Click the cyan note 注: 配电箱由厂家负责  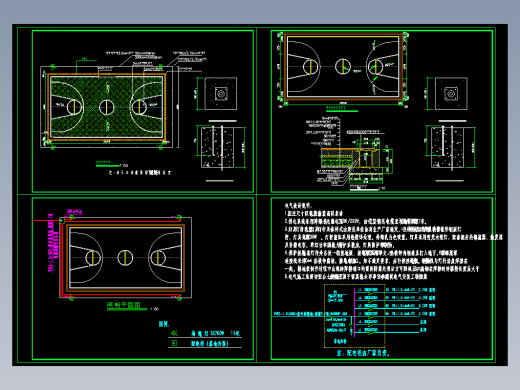coord(363,353)
